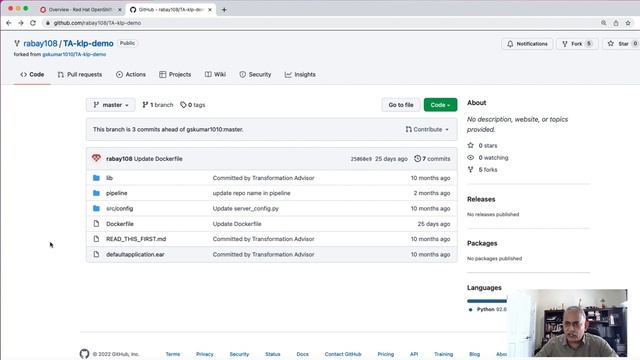This screenshot has height=360, width=640.
Task: Click the address bar URL field
Action: (x=318, y=23)
